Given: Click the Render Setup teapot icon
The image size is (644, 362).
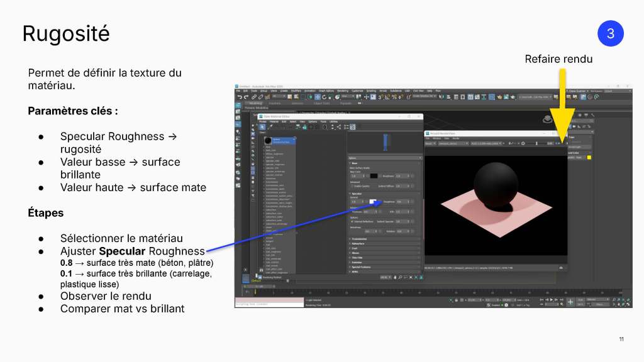Looking at the screenshot, I should 499,97.
